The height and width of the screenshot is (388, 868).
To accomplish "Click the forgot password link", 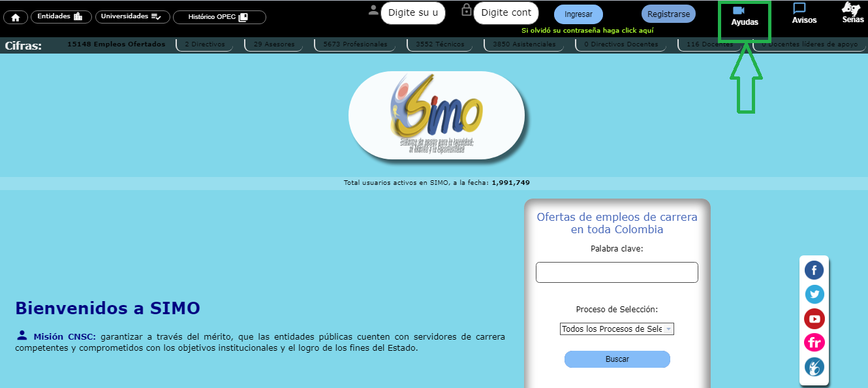I will click(x=587, y=30).
